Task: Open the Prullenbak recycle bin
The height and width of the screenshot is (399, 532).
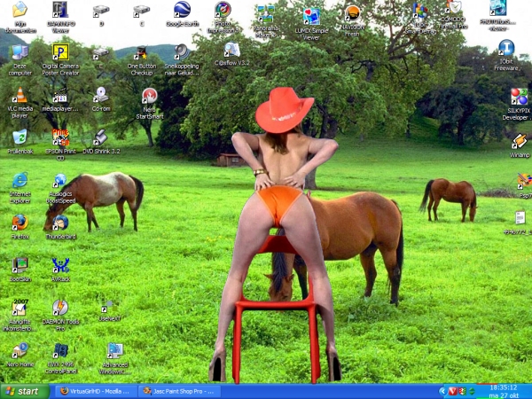Action: tap(20, 137)
